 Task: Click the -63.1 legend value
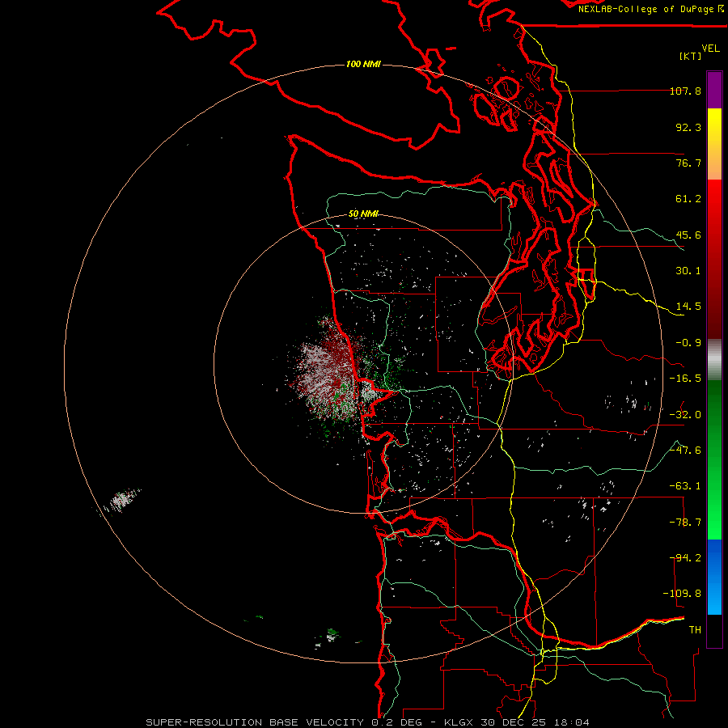click(x=685, y=486)
